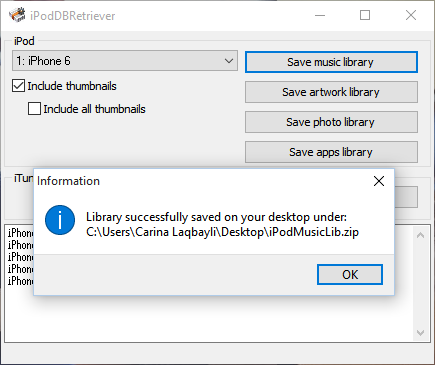
Task: Click the log scrollbar down arrow
Action: click(420, 333)
